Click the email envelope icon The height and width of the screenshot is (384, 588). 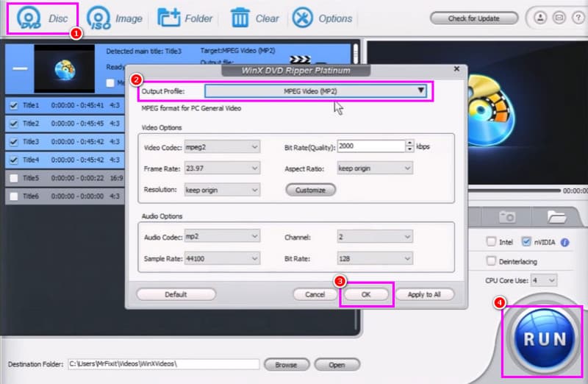coord(559,18)
